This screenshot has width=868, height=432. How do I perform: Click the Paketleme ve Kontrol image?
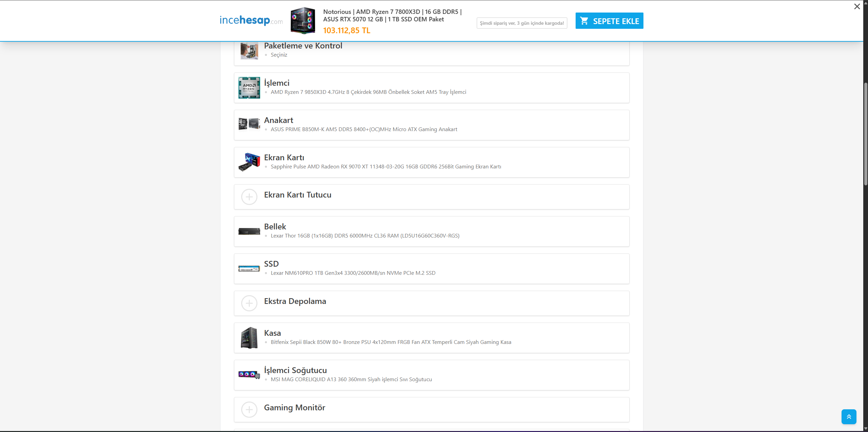tap(249, 50)
